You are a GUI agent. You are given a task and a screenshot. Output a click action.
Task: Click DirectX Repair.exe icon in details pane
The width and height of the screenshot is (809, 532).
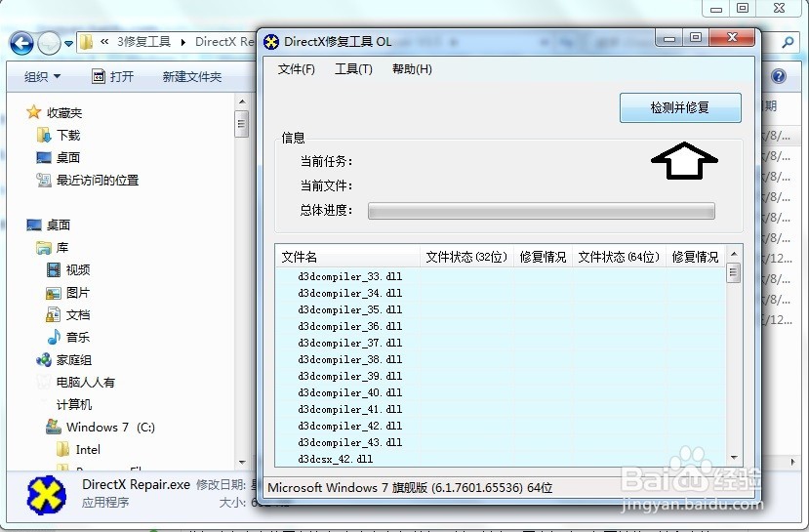pos(47,495)
